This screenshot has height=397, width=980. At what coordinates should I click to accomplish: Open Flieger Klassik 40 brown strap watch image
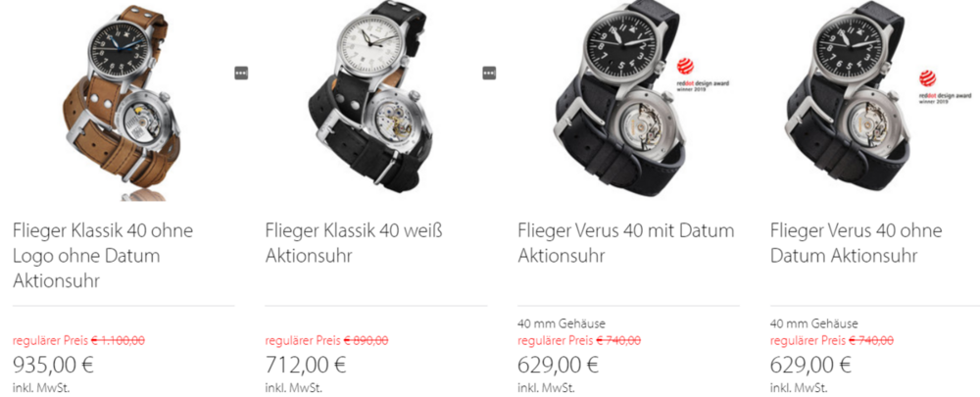pyautogui.click(x=123, y=102)
